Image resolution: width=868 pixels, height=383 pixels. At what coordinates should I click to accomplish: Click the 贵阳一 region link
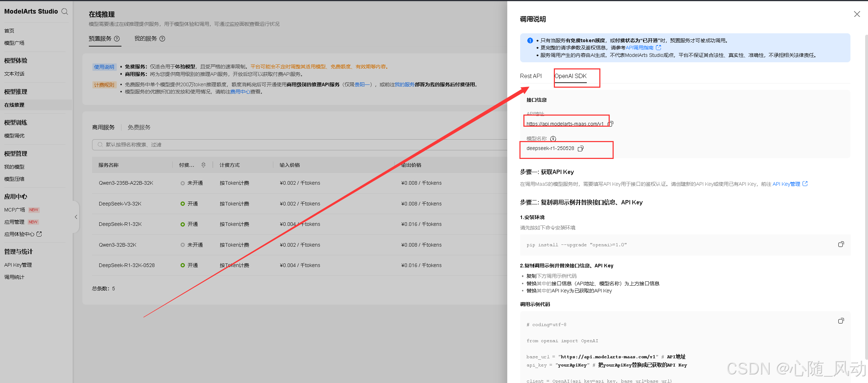coord(362,84)
